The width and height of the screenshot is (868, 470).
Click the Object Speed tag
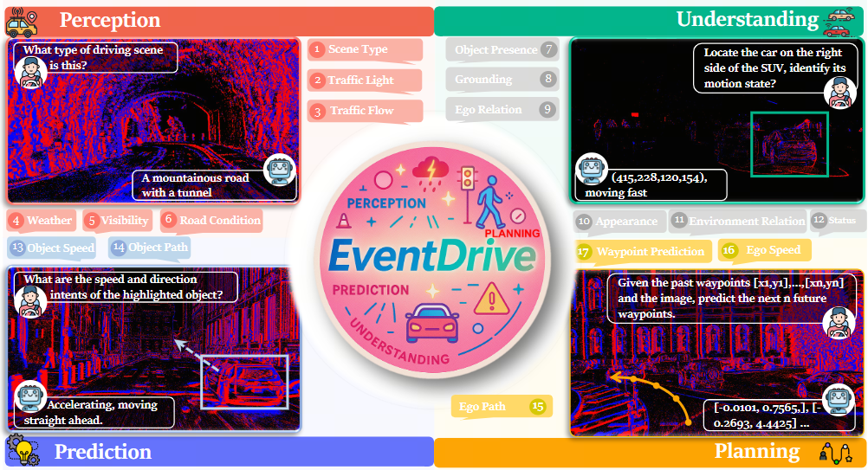click(52, 248)
